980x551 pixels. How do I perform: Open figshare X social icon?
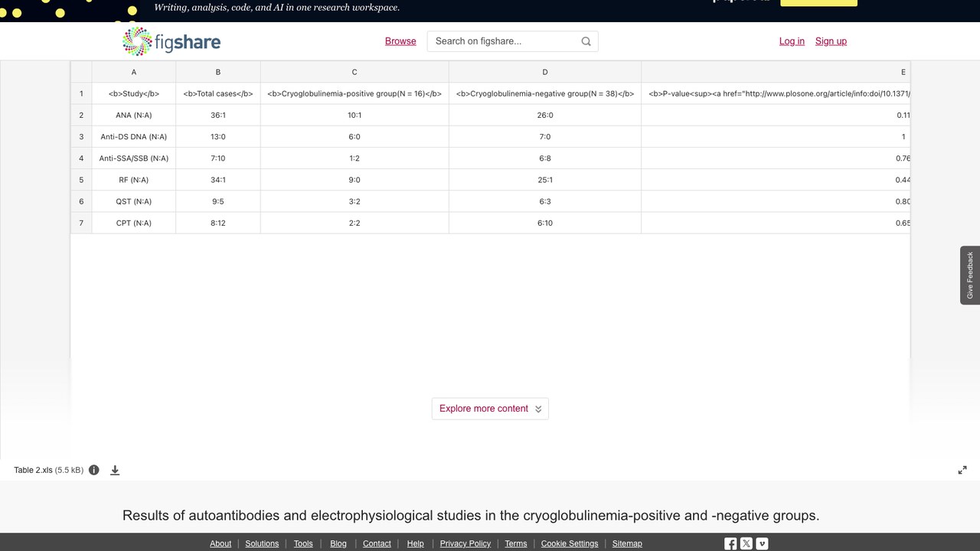(746, 543)
